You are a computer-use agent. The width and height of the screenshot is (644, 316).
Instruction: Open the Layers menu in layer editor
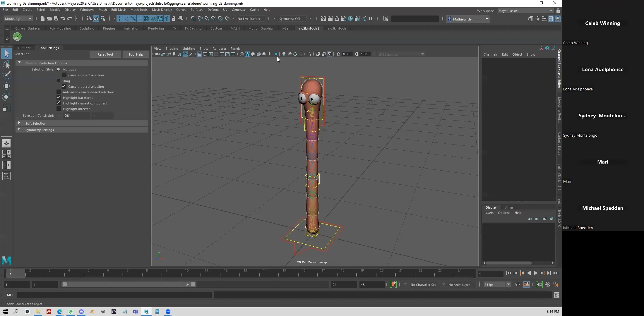tap(489, 213)
